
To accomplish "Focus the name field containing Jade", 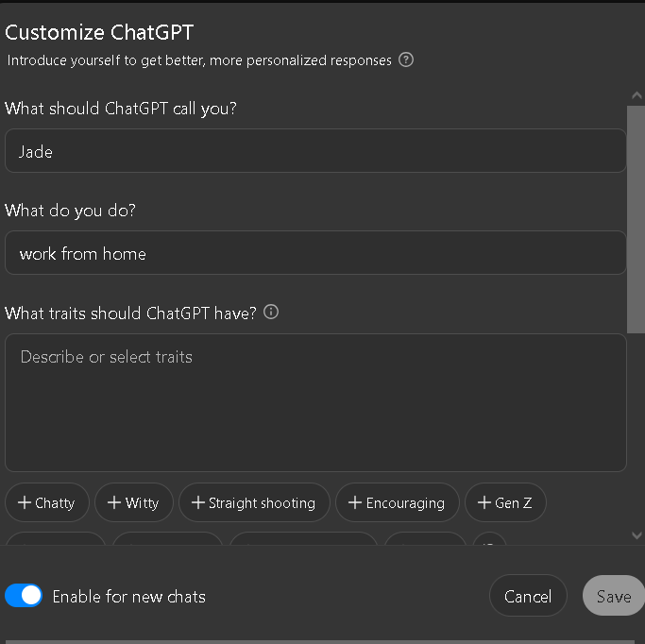I will (315, 150).
